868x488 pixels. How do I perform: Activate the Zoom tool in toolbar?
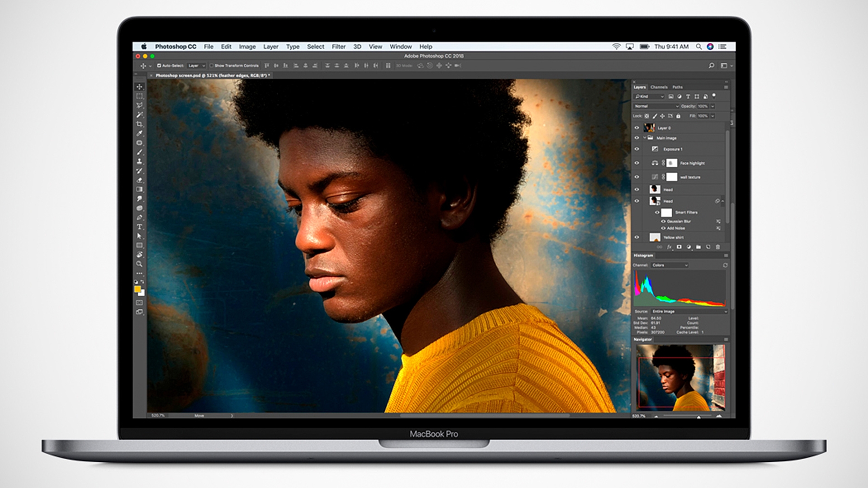(x=139, y=264)
